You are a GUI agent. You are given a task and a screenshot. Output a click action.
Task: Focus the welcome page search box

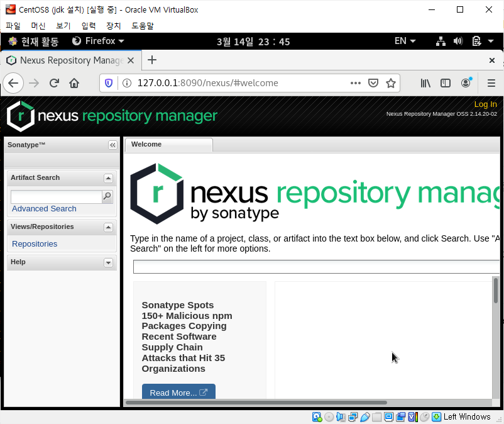[317, 267]
